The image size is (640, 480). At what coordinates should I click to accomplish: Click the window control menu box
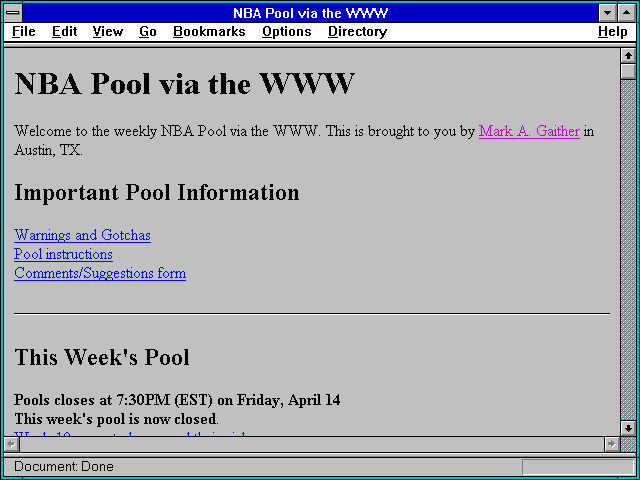[13, 13]
